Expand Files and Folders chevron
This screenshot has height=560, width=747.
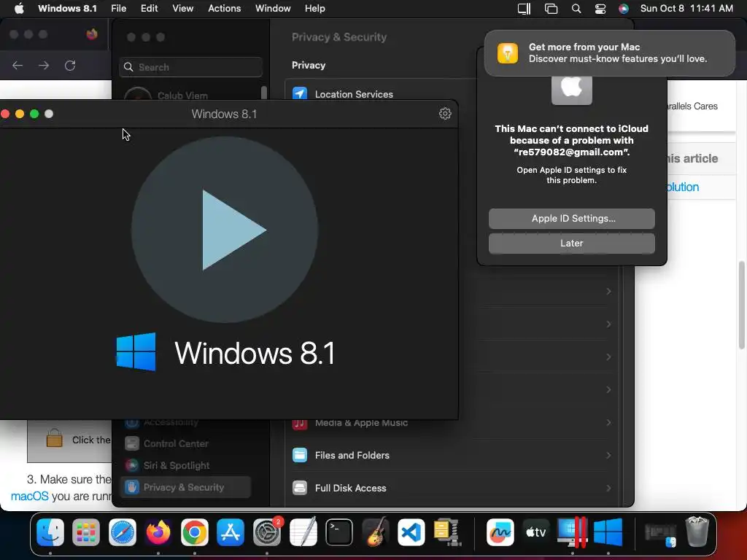[609, 455]
